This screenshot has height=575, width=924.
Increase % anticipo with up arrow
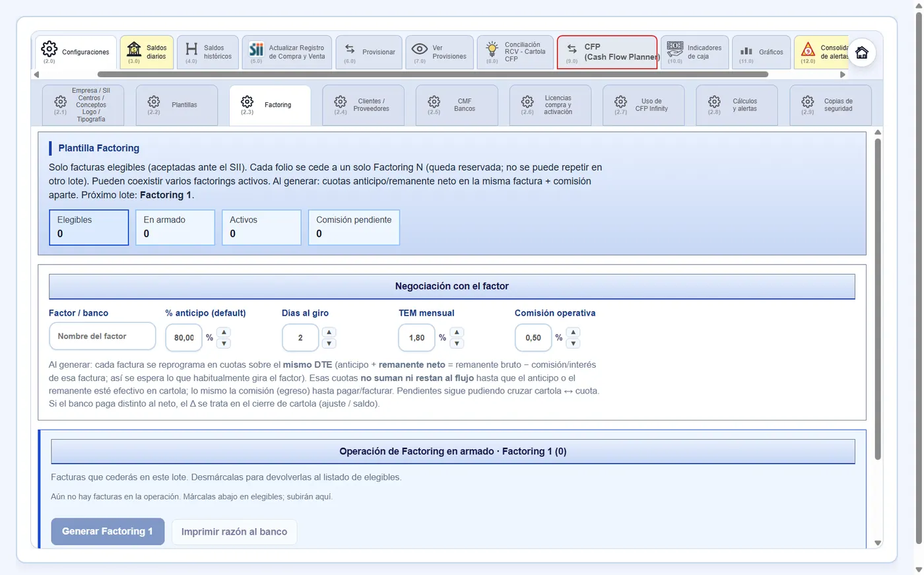click(x=224, y=332)
